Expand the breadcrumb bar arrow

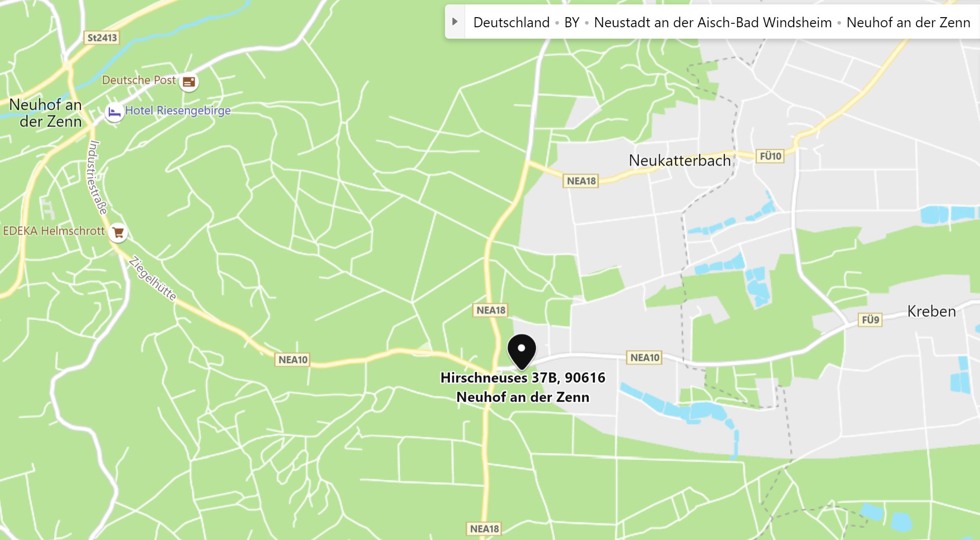[x=455, y=22]
